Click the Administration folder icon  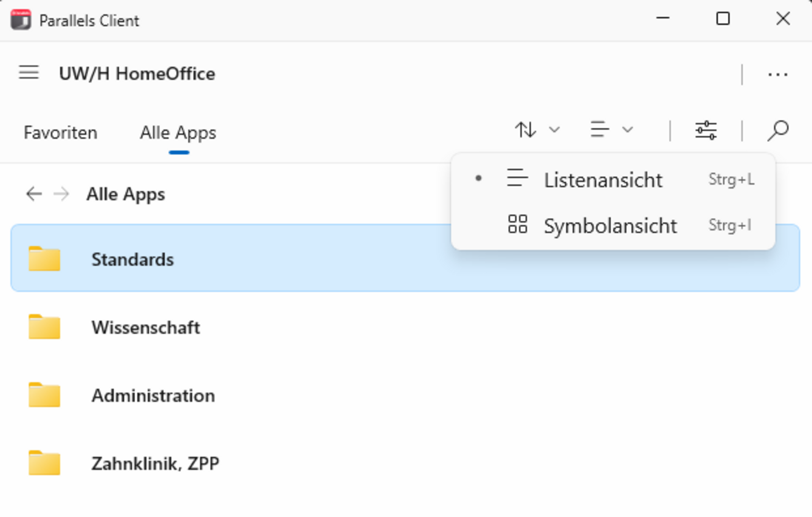tap(44, 394)
